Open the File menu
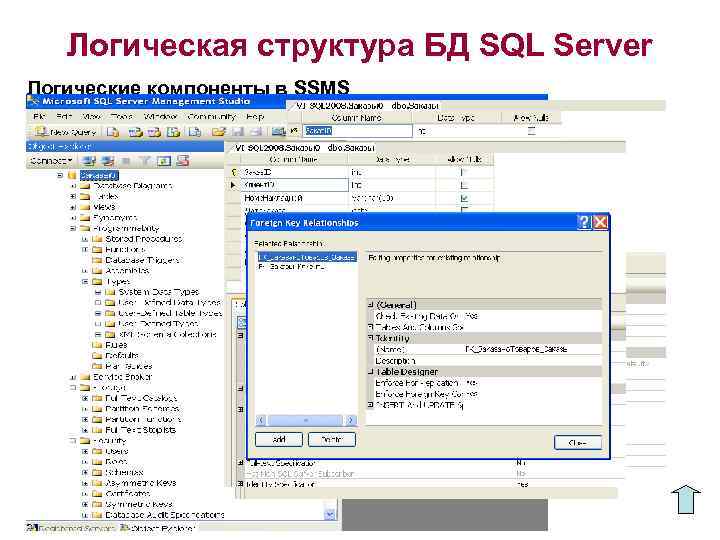This screenshot has width=720, height=540. click(39, 117)
